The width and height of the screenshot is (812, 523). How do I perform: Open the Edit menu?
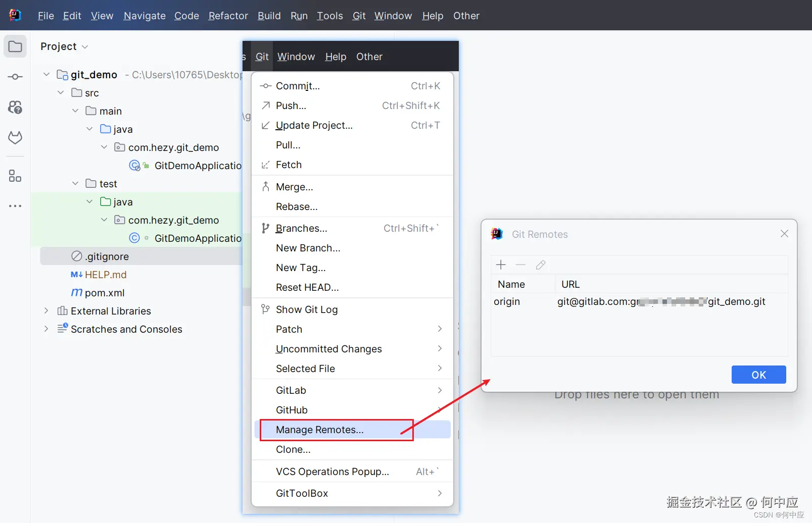(72, 16)
